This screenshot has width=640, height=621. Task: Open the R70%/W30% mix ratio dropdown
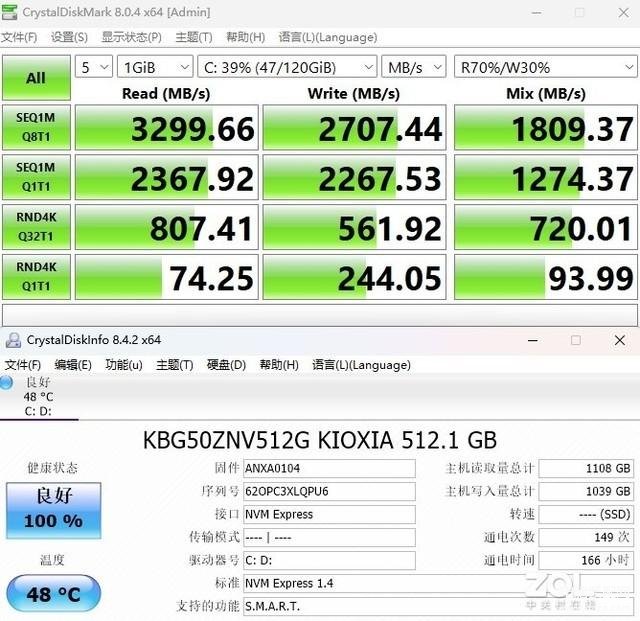[x=543, y=67]
